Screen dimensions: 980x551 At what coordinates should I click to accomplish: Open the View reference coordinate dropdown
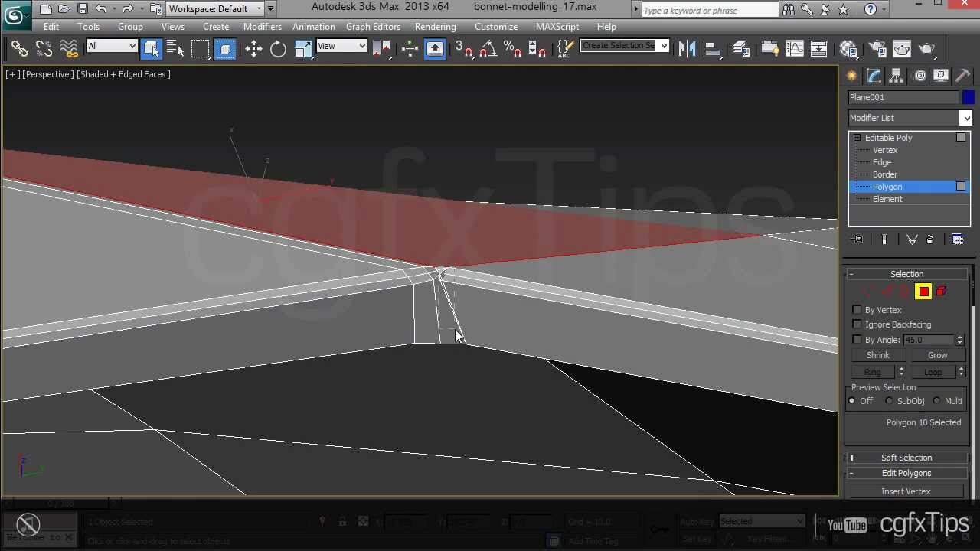[341, 46]
